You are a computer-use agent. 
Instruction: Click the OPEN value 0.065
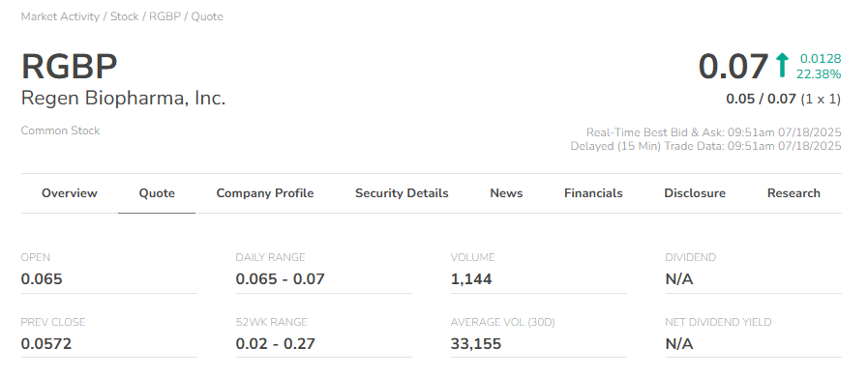(x=42, y=279)
